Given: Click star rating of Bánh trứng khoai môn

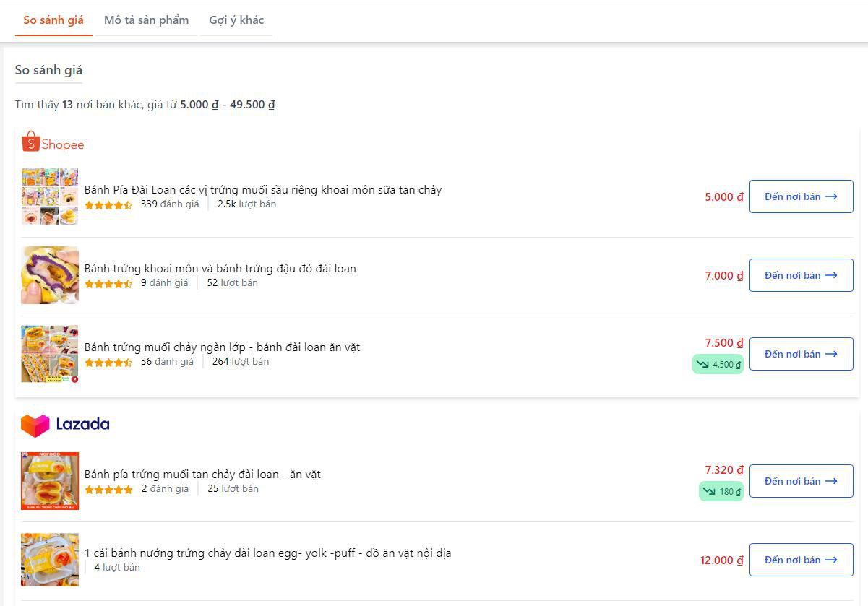Looking at the screenshot, I should pyautogui.click(x=108, y=284).
